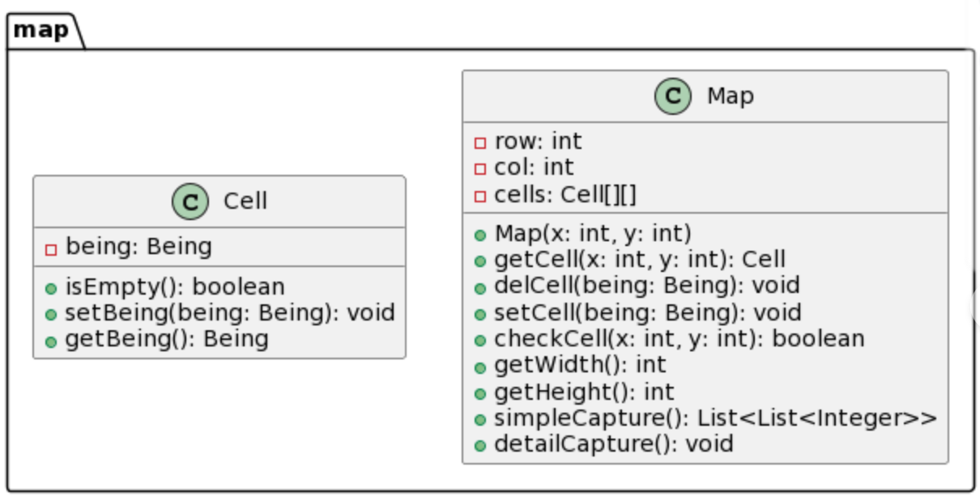The height and width of the screenshot is (501, 980).
Task: Select the Cell class title
Action: coord(245,201)
